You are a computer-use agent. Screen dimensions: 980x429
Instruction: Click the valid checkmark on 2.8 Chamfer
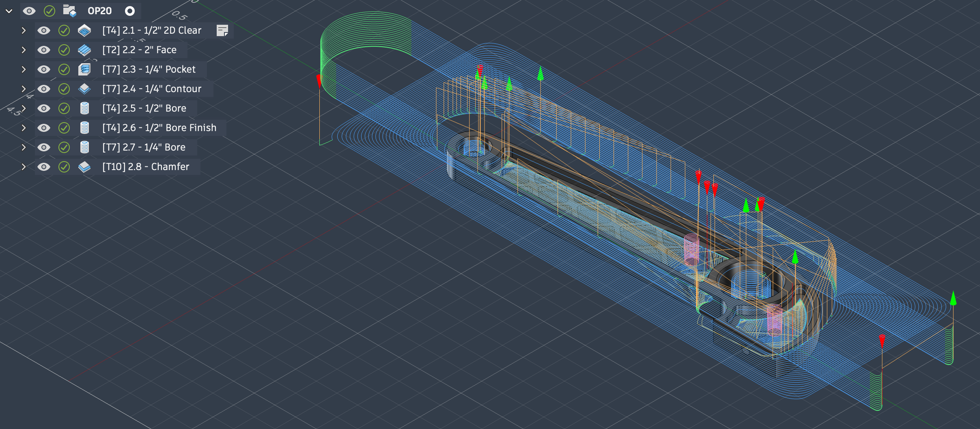(x=64, y=167)
